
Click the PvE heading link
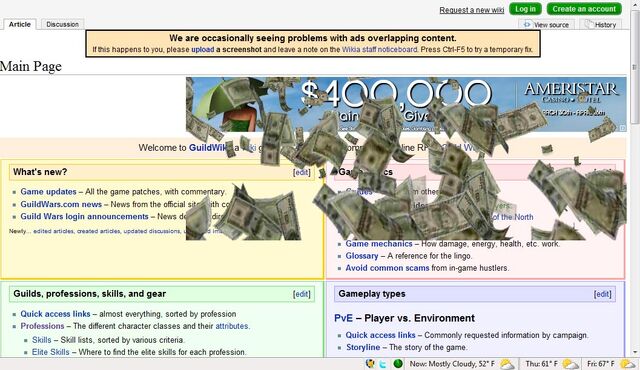[x=343, y=318]
